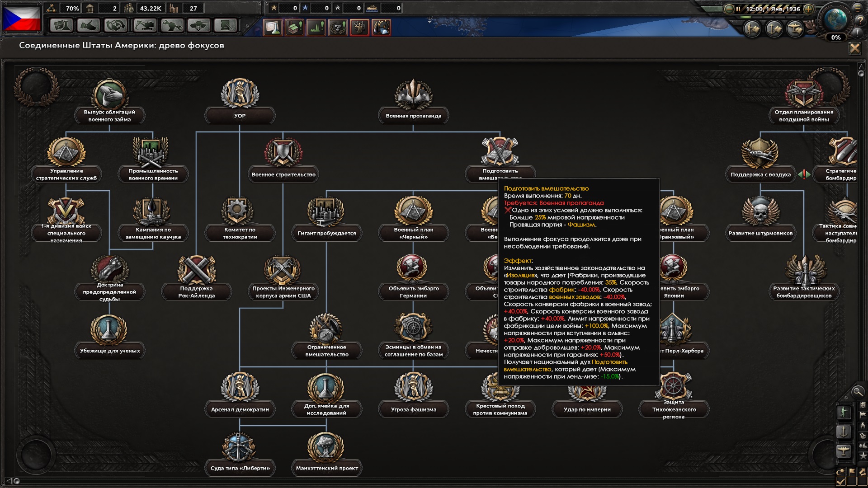This screenshot has height=488, width=868.
Task: Click the horizontal scrollbar handle at bottom-left
Action: click(16, 481)
